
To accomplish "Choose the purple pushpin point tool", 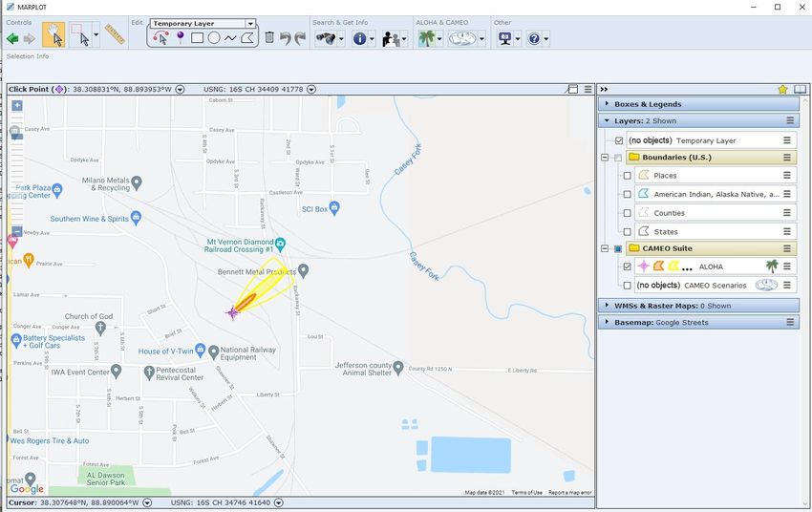I will 181,38.
